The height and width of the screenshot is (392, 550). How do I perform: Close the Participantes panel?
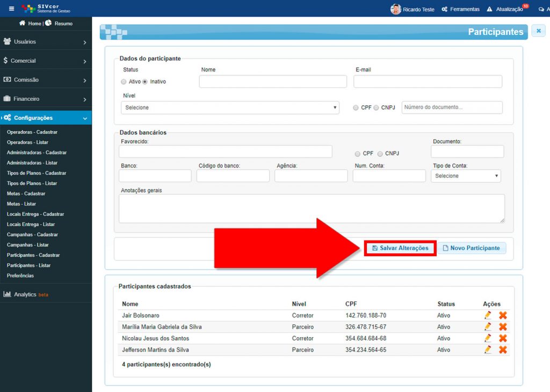[x=538, y=31]
